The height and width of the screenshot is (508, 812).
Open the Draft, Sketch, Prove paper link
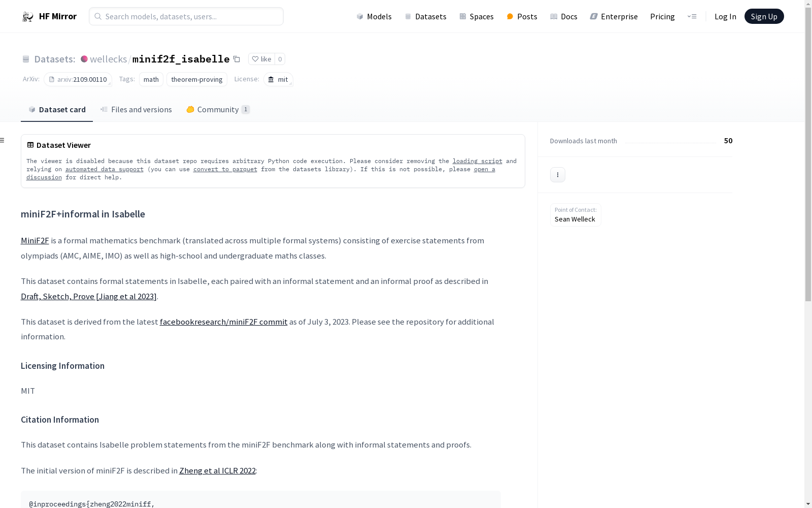tap(89, 296)
